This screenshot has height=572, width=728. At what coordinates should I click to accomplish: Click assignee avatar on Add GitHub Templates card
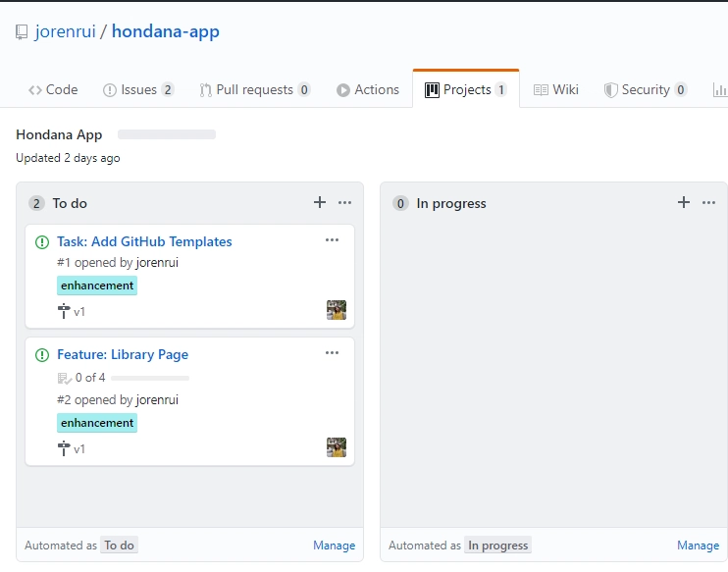click(337, 310)
